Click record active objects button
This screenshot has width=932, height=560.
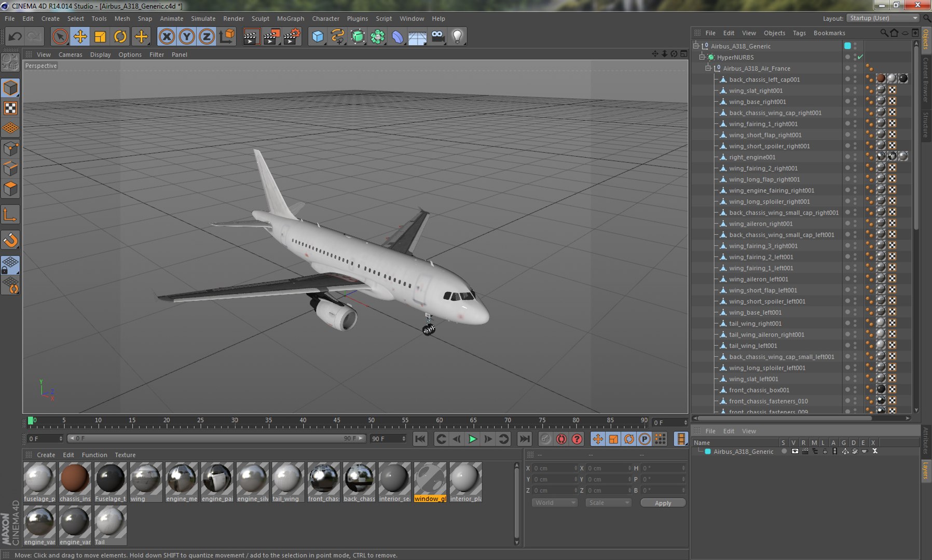545,439
